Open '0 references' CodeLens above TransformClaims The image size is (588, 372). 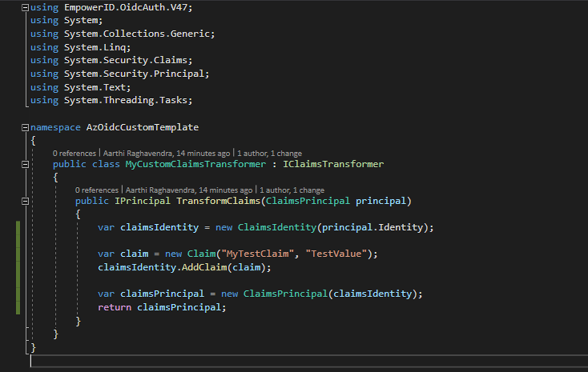[x=97, y=190]
